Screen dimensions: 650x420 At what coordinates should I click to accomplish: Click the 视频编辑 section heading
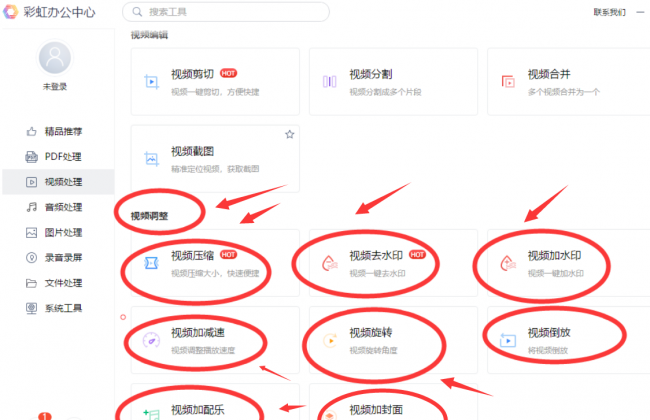[x=150, y=35]
